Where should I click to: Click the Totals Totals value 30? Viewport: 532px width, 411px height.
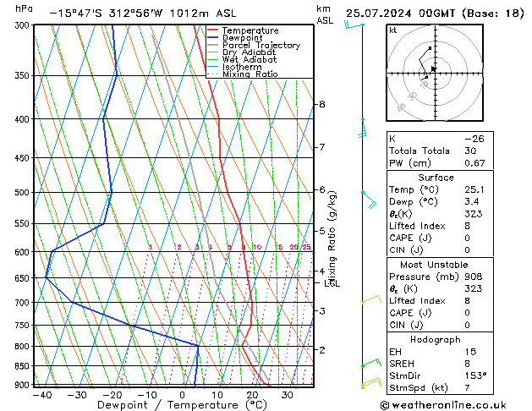coord(470,151)
